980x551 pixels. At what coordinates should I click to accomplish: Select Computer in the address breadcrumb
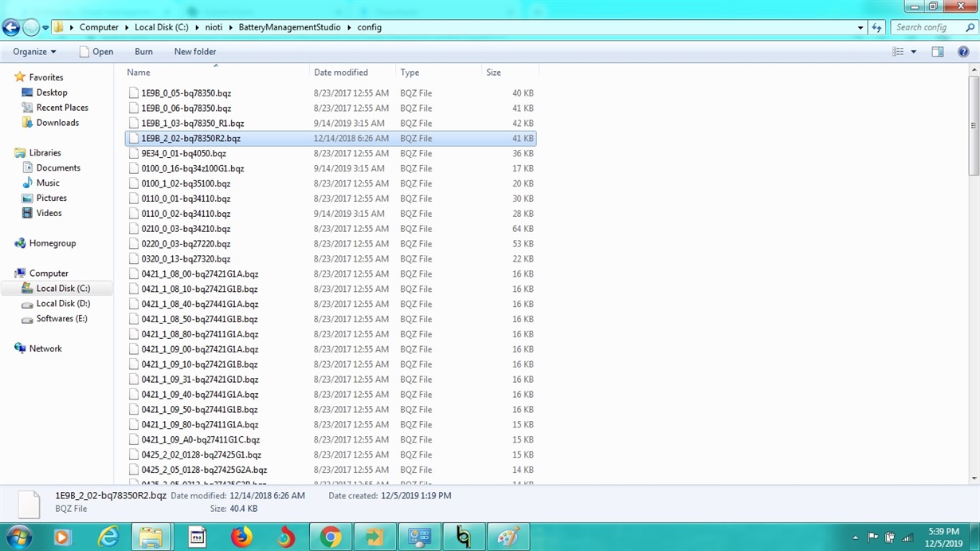coord(99,27)
